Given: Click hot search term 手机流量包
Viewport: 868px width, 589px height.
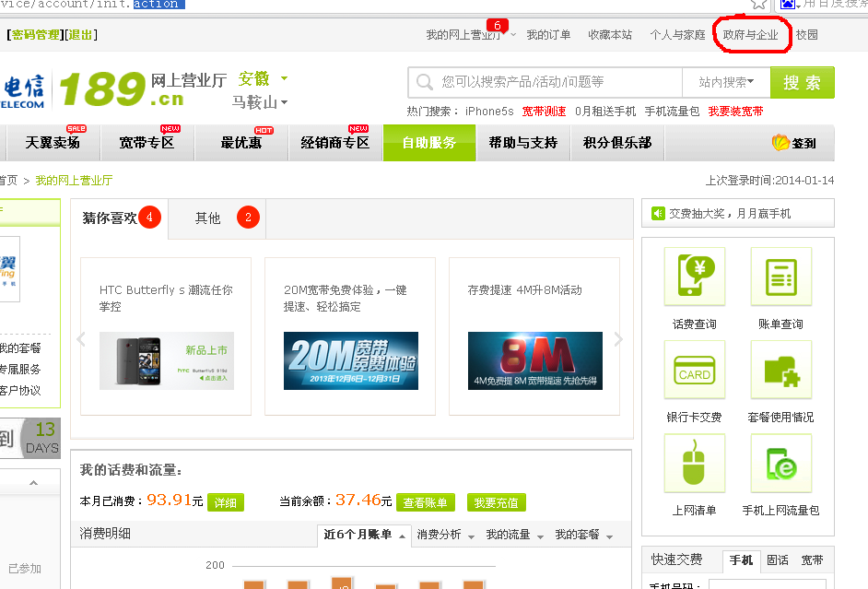Looking at the screenshot, I should point(672,112).
